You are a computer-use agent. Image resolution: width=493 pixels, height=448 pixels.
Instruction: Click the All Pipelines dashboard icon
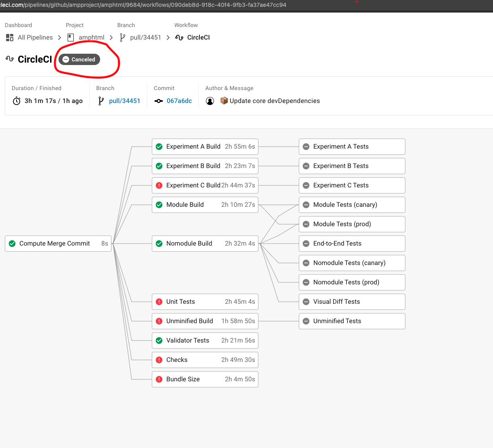coord(10,38)
